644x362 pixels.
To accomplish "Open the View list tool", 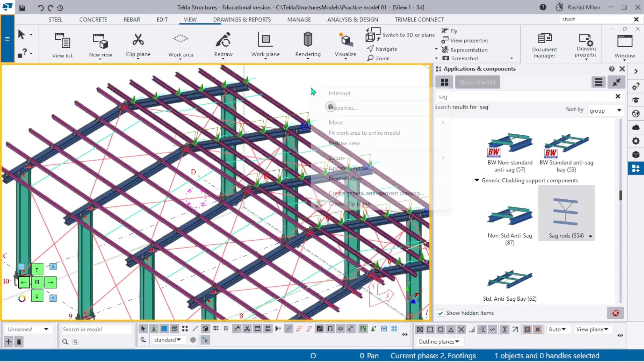I will pos(62,45).
